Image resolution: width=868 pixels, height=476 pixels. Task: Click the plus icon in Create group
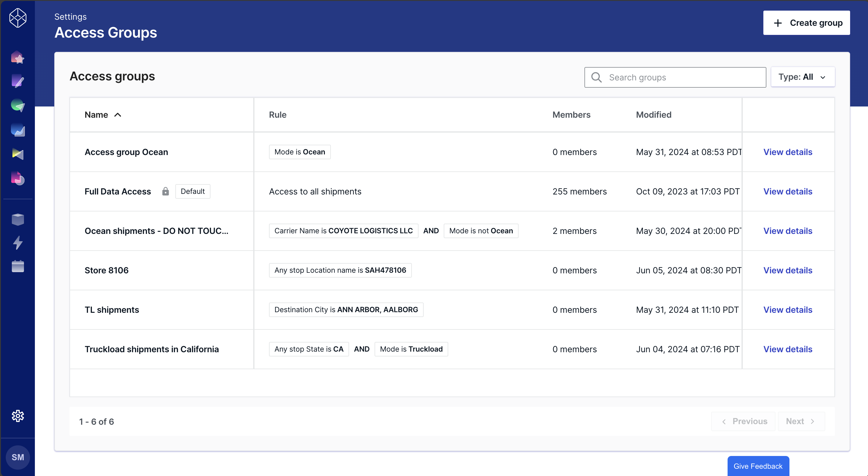tap(778, 23)
